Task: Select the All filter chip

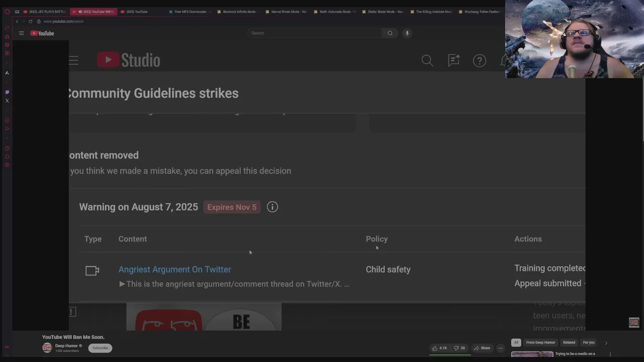Action: coord(516,342)
